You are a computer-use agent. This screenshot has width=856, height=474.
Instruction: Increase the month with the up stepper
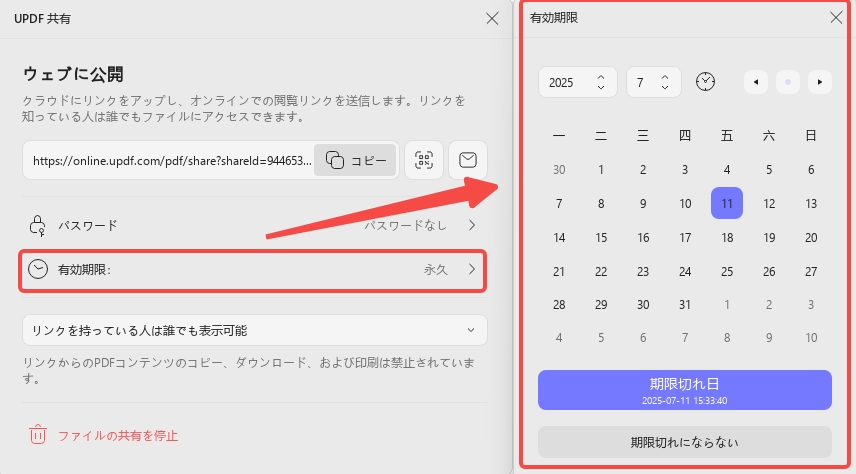pyautogui.click(x=664, y=78)
